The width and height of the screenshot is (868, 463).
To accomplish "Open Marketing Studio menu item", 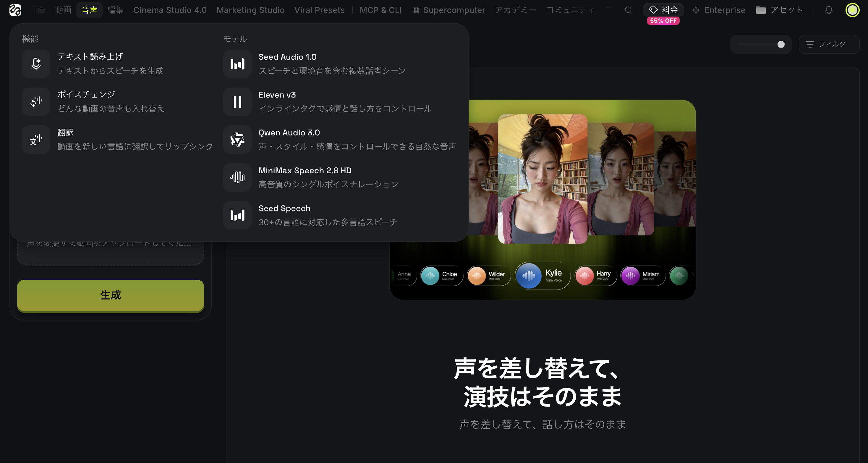I will [250, 10].
